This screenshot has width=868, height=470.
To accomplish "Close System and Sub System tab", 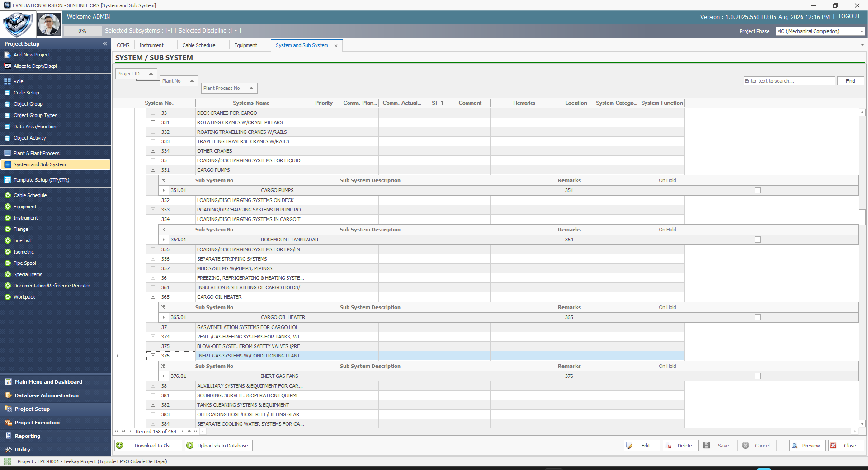I will (336, 46).
